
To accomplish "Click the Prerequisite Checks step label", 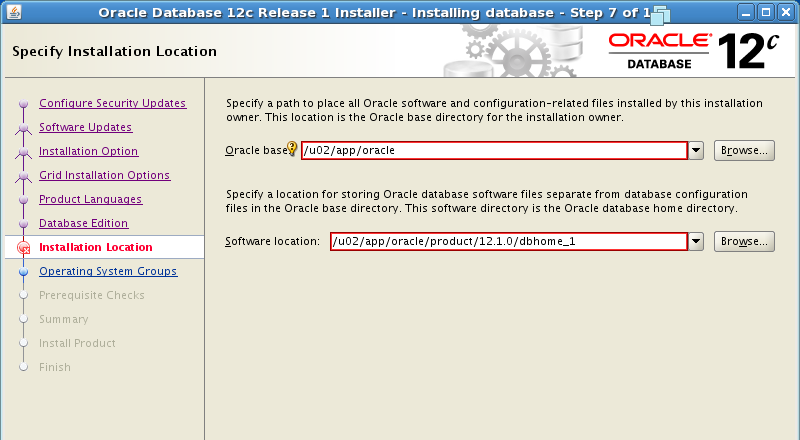I will [92, 295].
